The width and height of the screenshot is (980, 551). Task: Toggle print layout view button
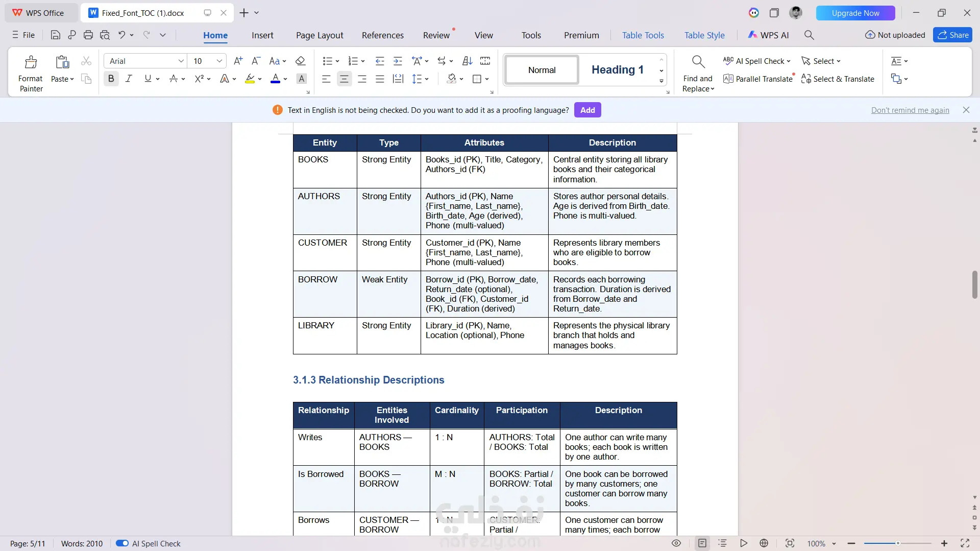tap(702, 543)
